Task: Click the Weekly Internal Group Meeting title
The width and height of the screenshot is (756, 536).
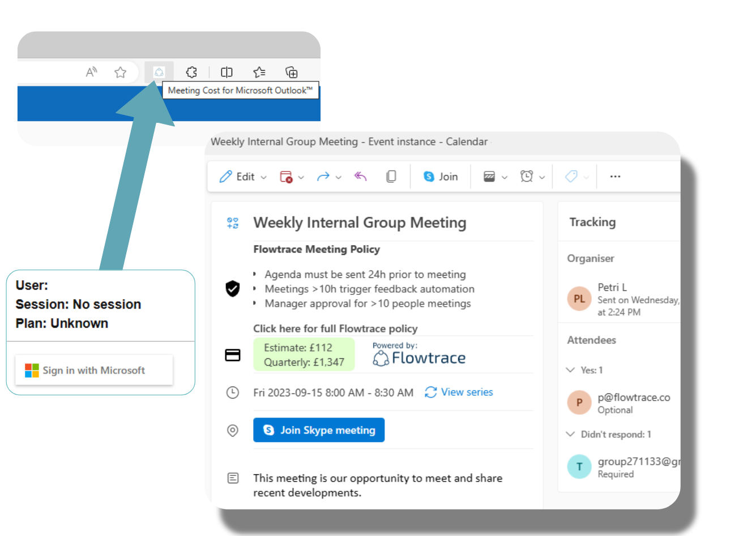Action: coord(360,222)
